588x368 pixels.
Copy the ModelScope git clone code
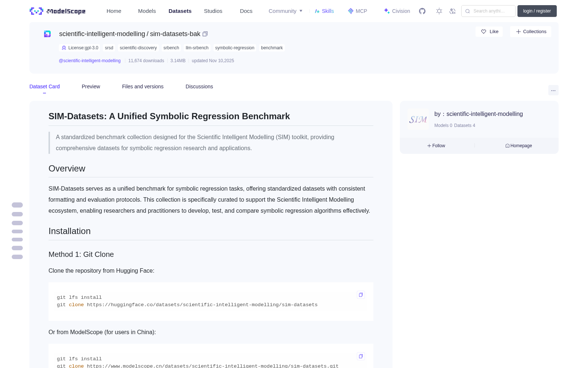pyautogui.click(x=361, y=356)
